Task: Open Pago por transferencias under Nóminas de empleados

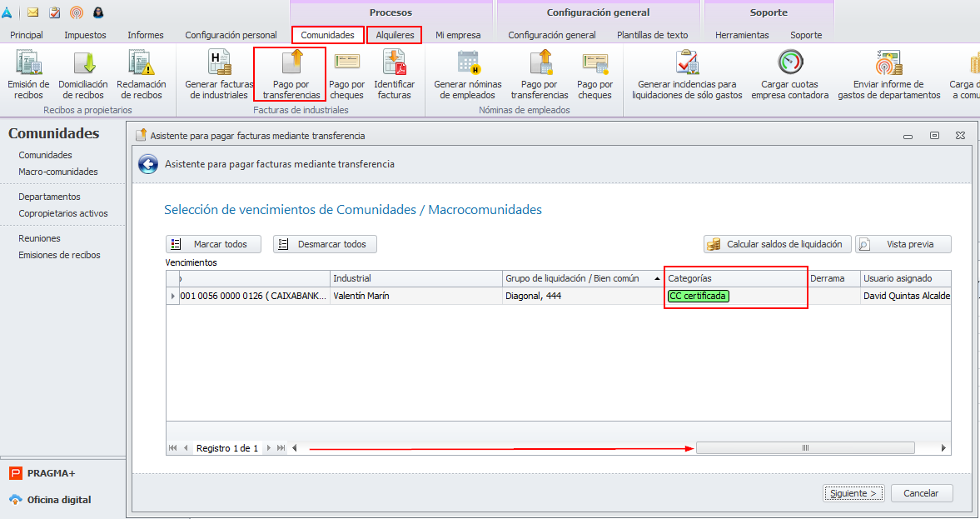Action: (540, 74)
